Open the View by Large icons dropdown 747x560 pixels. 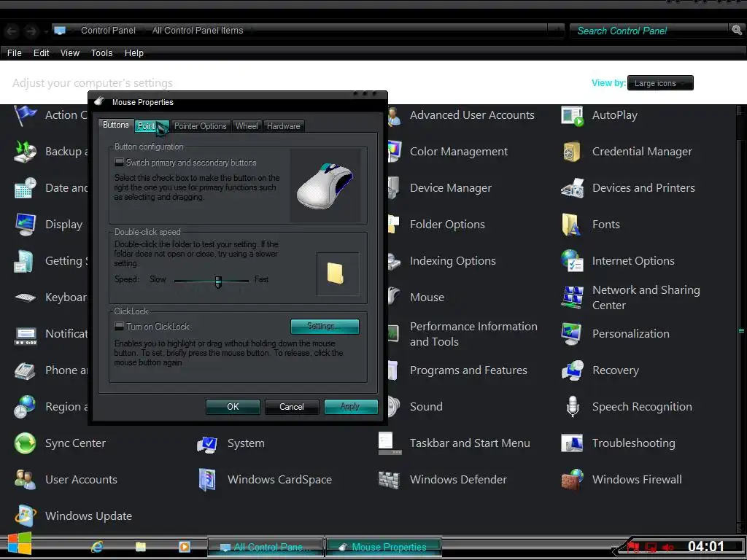[x=660, y=83]
